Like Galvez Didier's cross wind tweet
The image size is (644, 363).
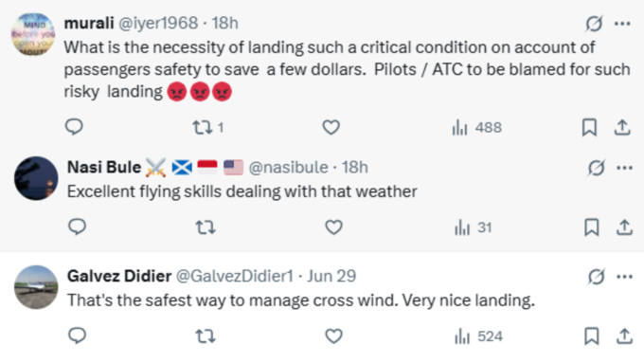click(x=333, y=336)
